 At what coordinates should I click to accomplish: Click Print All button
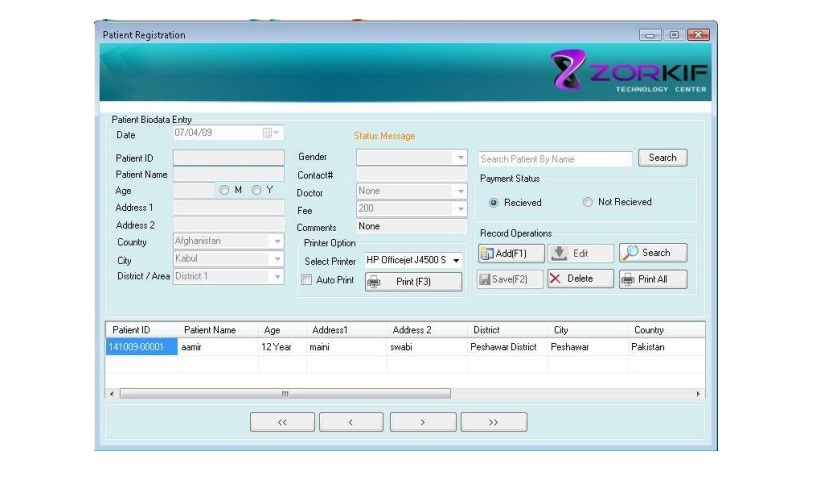point(653,279)
